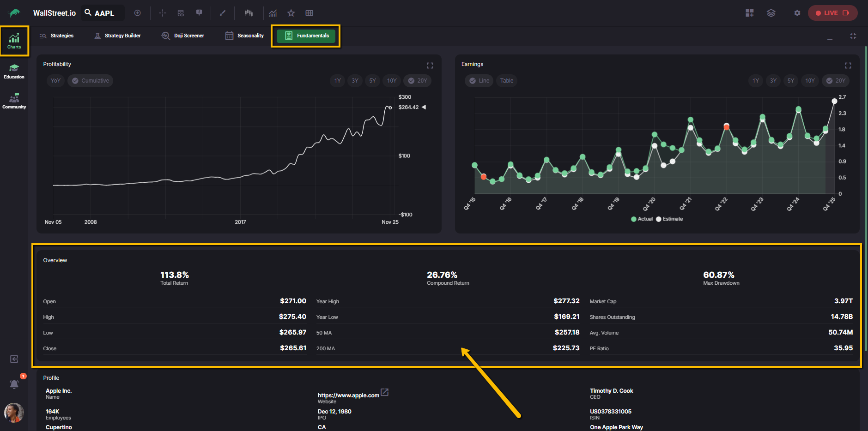Click the star favorites icon in toolbar
This screenshot has width=868, height=431.
291,13
